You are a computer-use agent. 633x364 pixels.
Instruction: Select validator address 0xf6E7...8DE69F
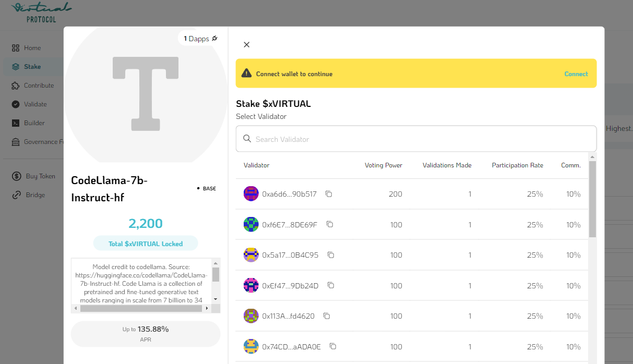[x=290, y=225]
